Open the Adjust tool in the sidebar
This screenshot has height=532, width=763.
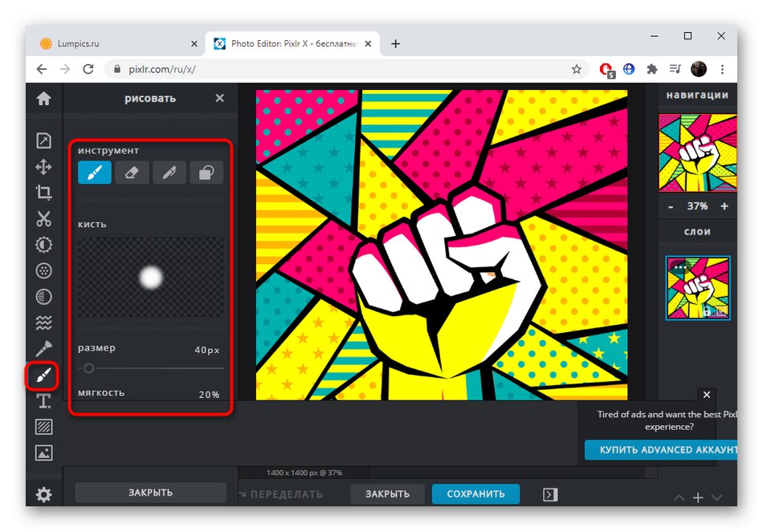tap(43, 245)
